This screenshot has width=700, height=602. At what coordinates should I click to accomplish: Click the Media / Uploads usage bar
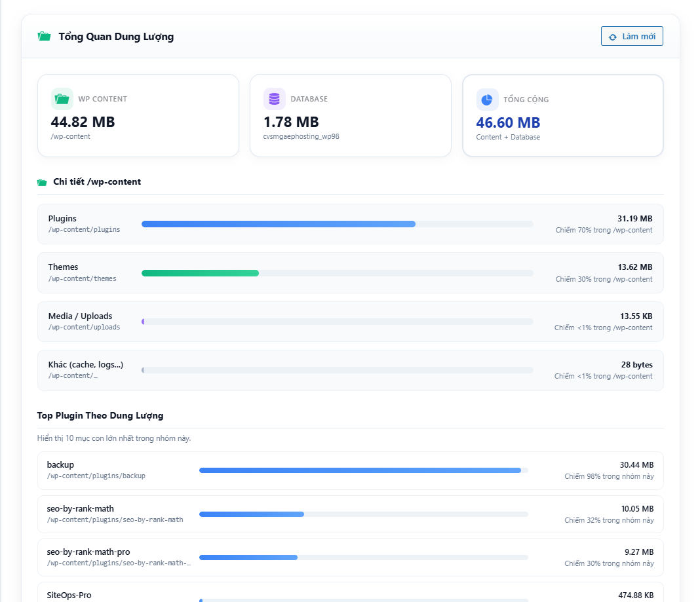338,322
